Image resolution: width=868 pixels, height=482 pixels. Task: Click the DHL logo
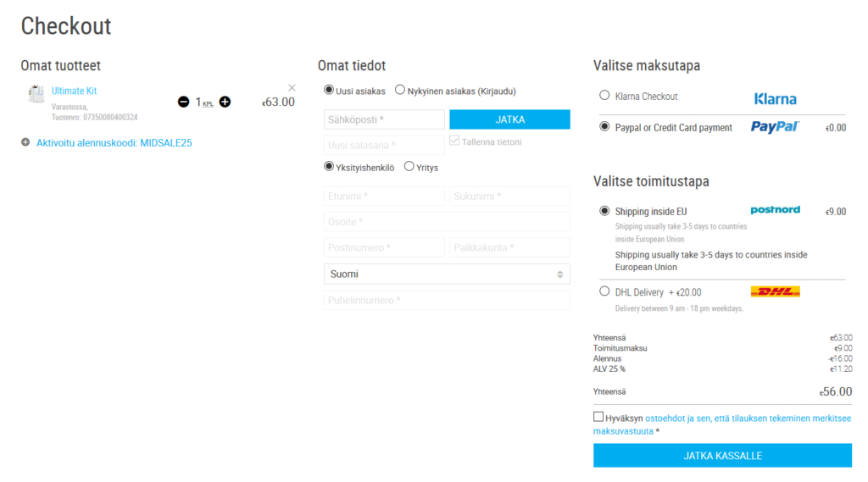click(x=775, y=292)
